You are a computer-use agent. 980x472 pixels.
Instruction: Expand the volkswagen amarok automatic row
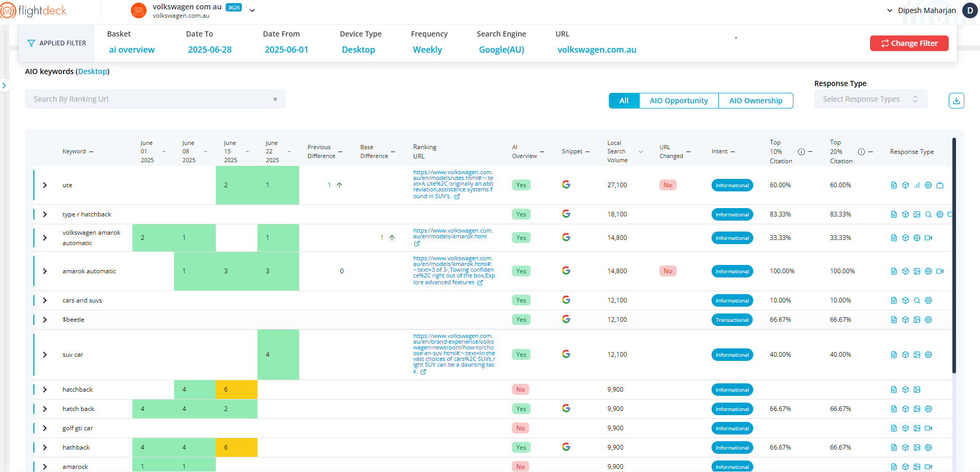(x=45, y=238)
